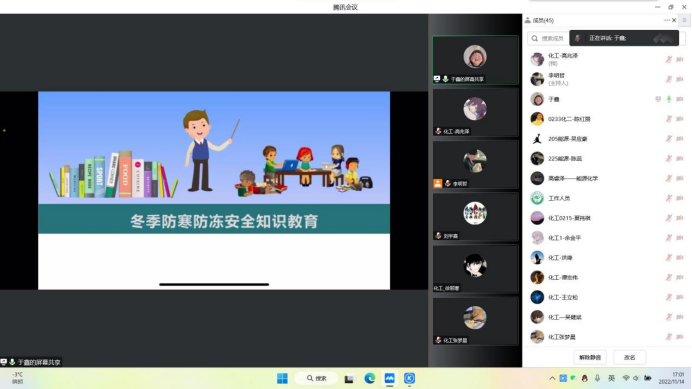Select member 化工-王立松 in the list
This screenshot has width=692, height=389.
point(607,297)
